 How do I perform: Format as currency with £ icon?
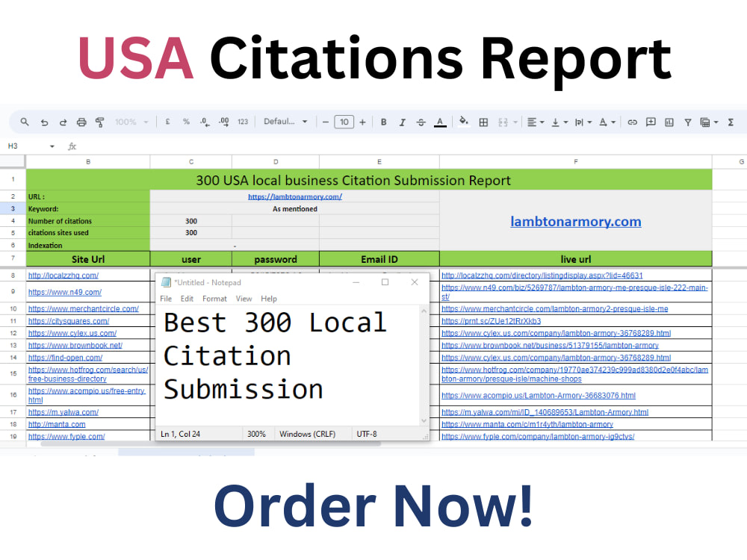[167, 122]
